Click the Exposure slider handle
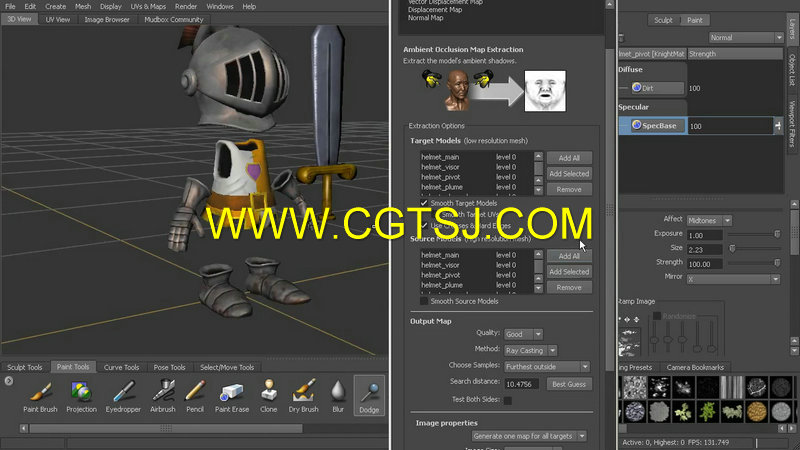The image size is (800, 450). (x=777, y=234)
